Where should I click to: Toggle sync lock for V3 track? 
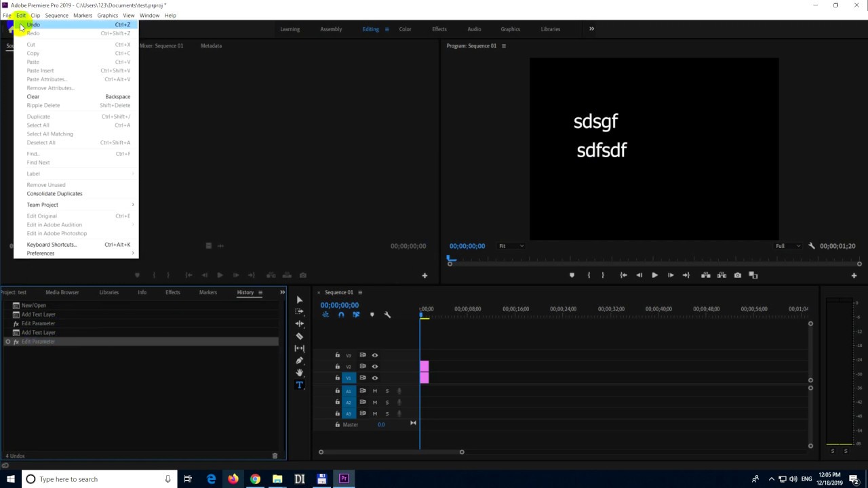362,355
